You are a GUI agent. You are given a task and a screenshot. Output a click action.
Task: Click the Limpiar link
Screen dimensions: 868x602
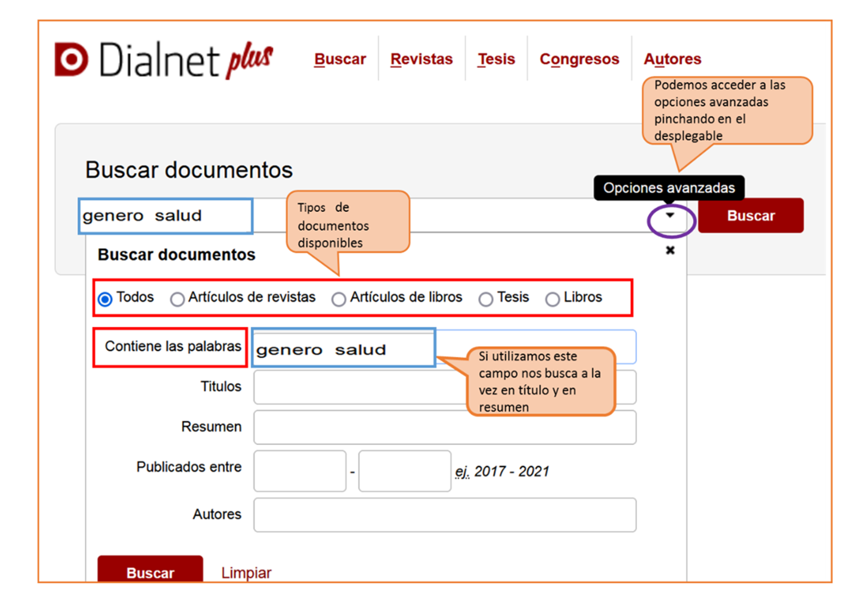point(246,573)
